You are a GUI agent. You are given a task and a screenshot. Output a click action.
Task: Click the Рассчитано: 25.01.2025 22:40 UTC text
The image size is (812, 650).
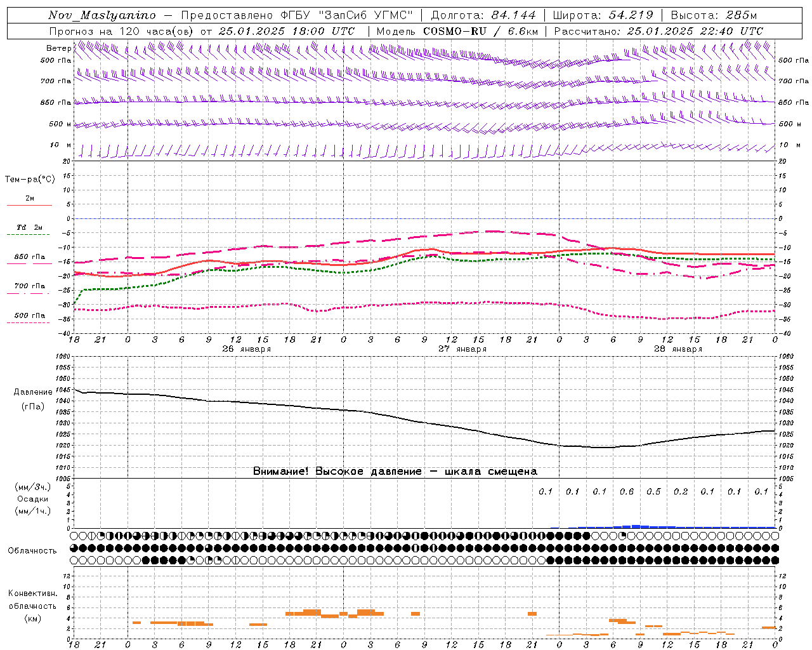click(x=658, y=31)
